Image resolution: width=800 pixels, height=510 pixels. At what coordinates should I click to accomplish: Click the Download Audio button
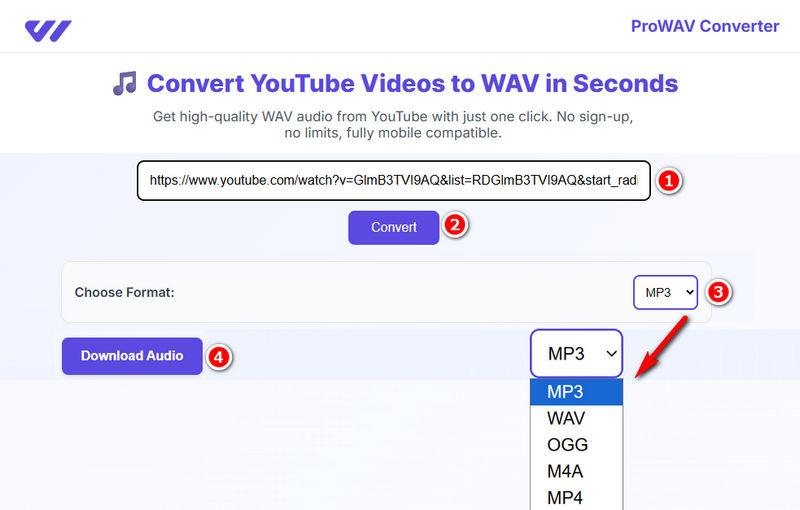tap(132, 356)
